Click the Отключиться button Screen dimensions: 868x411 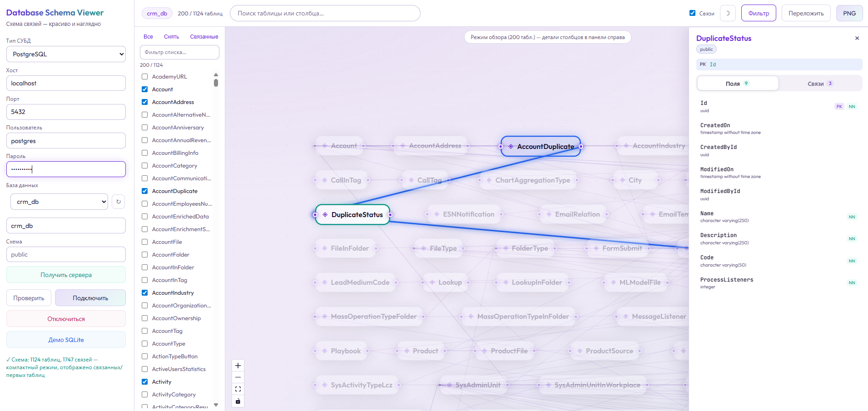click(66, 319)
